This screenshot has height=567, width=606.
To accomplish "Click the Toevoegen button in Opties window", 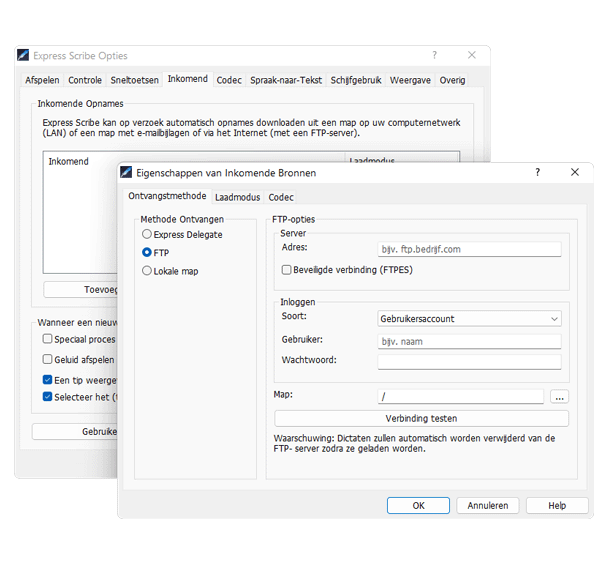I will tap(80, 289).
